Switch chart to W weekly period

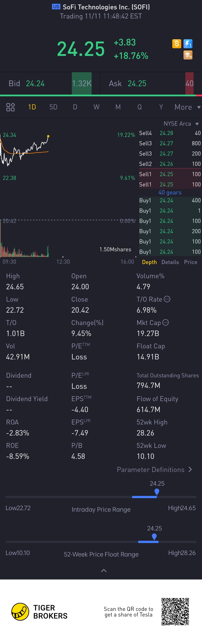click(x=96, y=107)
